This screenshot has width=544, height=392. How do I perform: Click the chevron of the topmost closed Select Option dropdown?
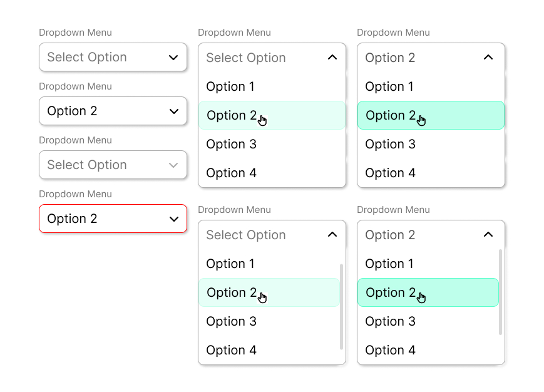[173, 58]
